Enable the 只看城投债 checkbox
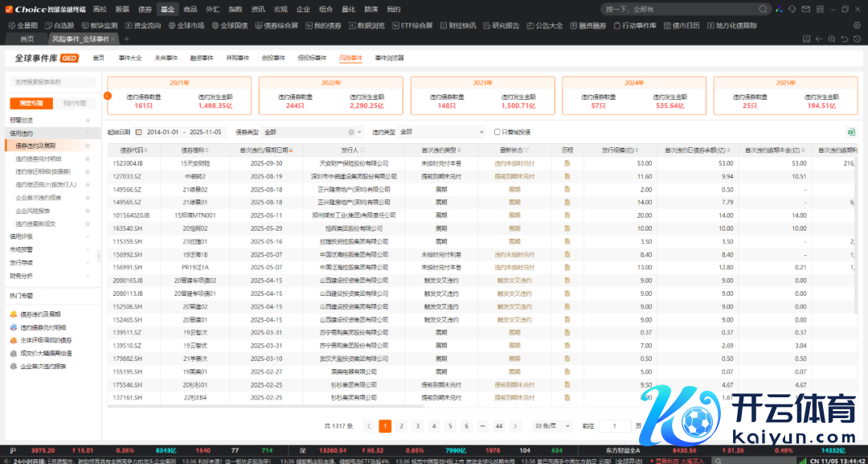868x464 pixels. [497, 132]
